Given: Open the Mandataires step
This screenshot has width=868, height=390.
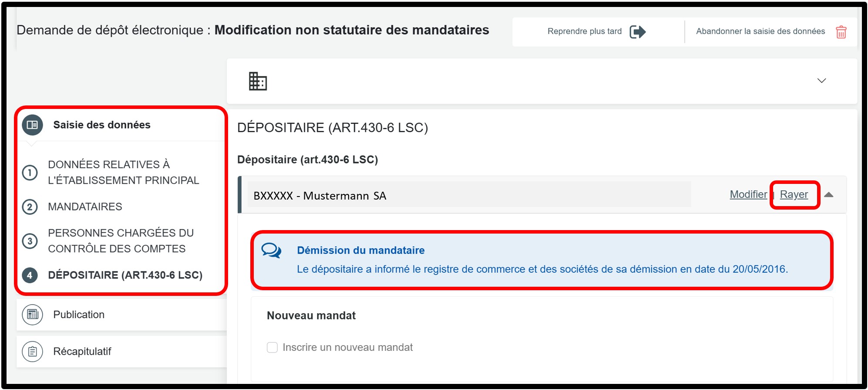Looking at the screenshot, I should coord(85,207).
